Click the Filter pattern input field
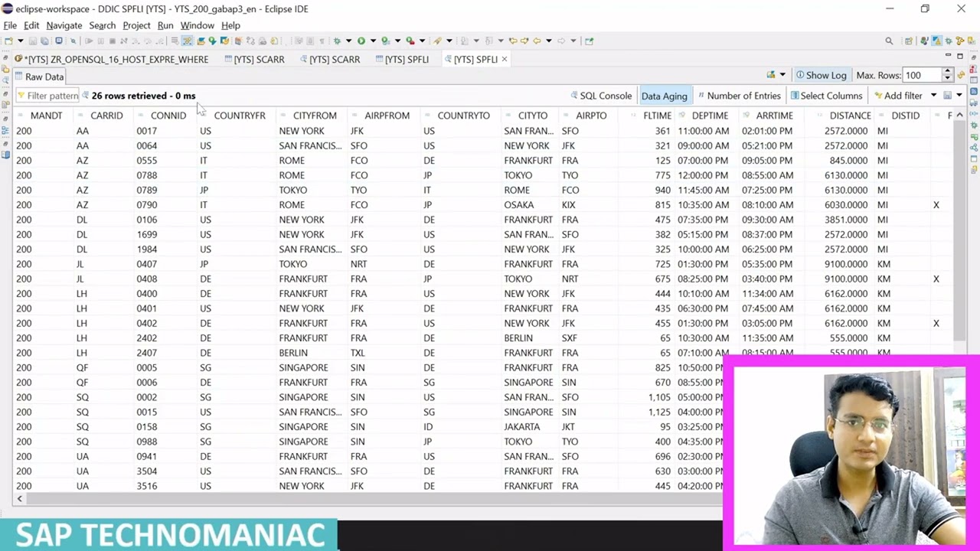The width and height of the screenshot is (980, 551). (x=48, y=96)
